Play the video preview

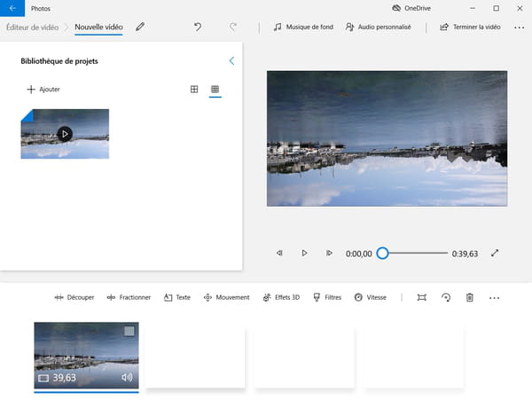click(x=304, y=253)
